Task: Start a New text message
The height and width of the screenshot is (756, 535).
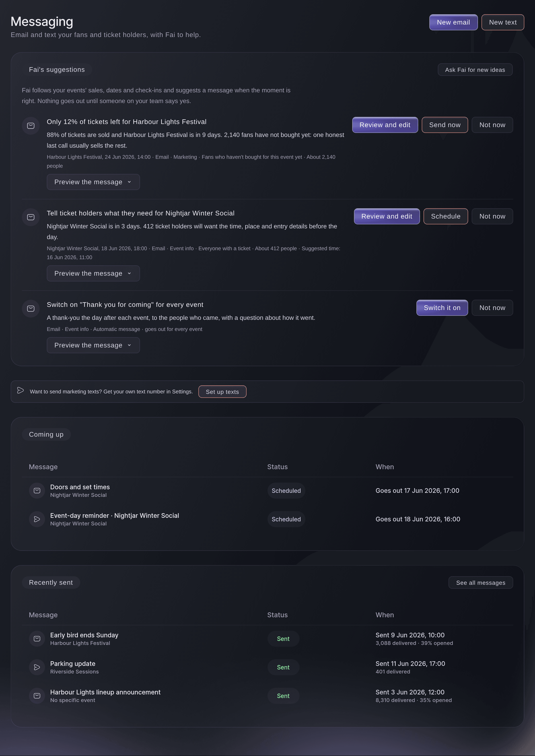Action: coord(503,22)
